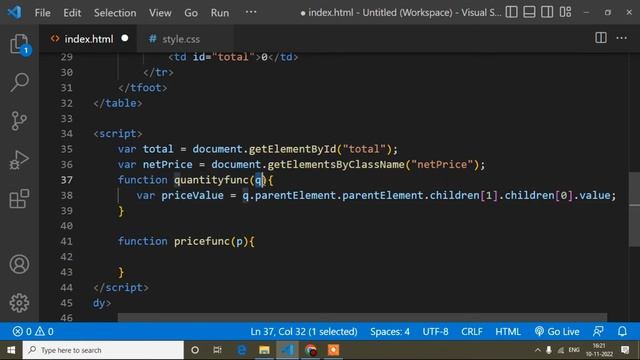The width and height of the screenshot is (640, 360).
Task: Show hidden system tray icons
Action: click(x=538, y=350)
